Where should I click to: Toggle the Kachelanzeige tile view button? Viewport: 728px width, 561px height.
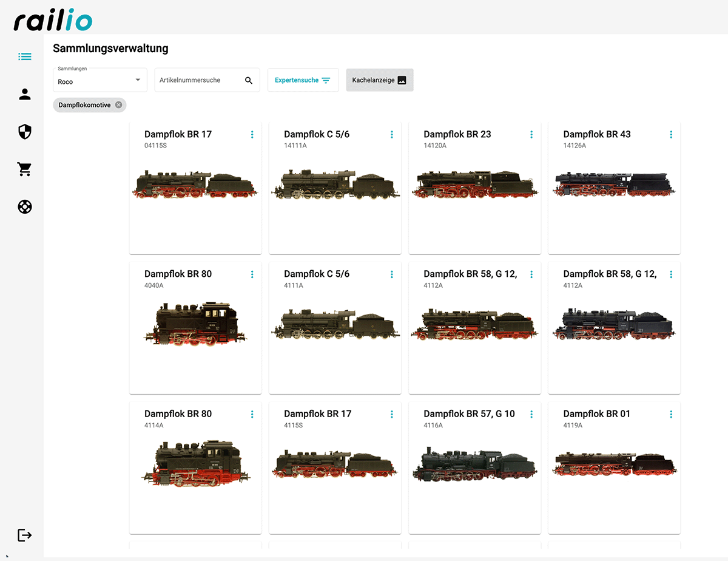[380, 80]
